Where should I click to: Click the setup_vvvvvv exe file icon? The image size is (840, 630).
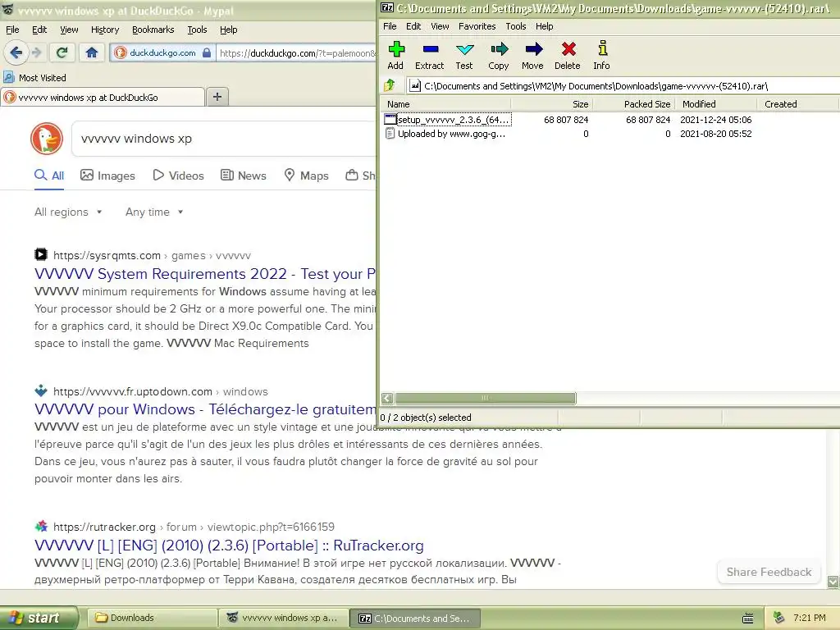390,120
